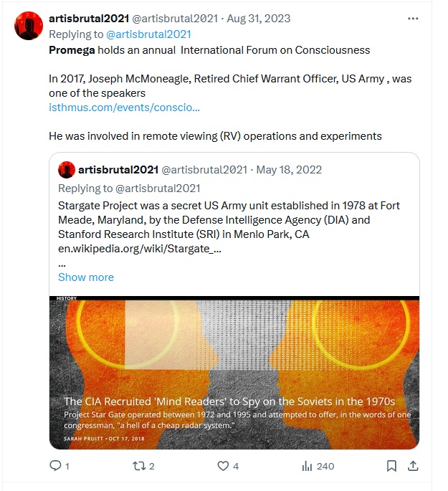This screenshot has height=491, width=448.
Task: Open the reply icon with 1 comment
Action: coord(55,466)
